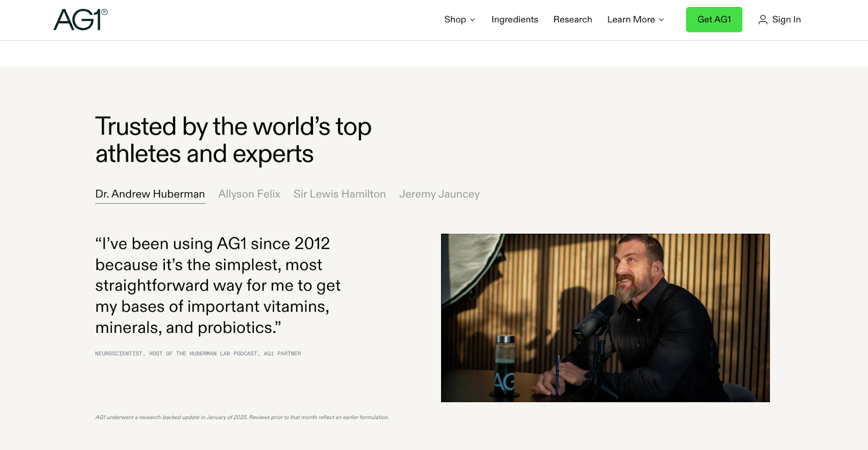Open the Ingredients page

pyautogui.click(x=515, y=20)
